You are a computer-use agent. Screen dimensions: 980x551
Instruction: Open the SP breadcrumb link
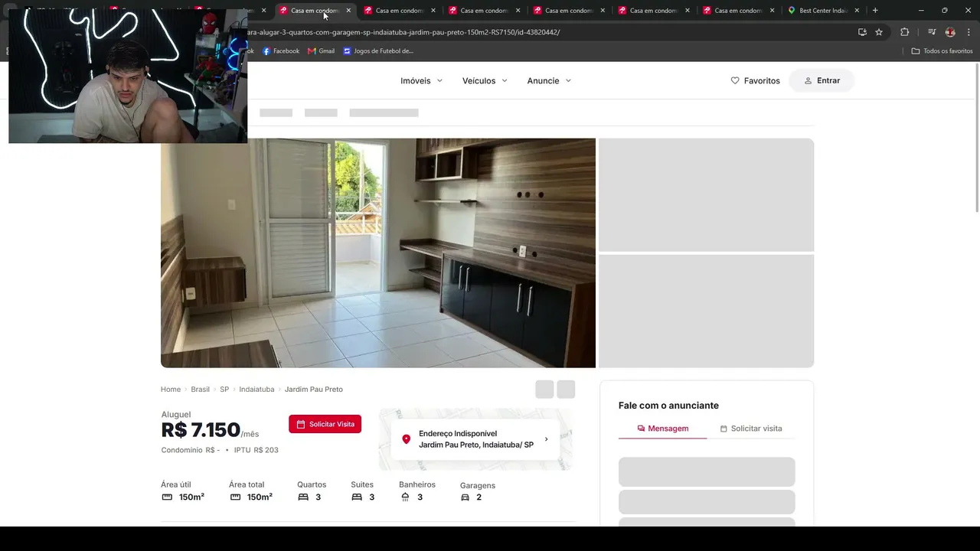[x=224, y=390]
